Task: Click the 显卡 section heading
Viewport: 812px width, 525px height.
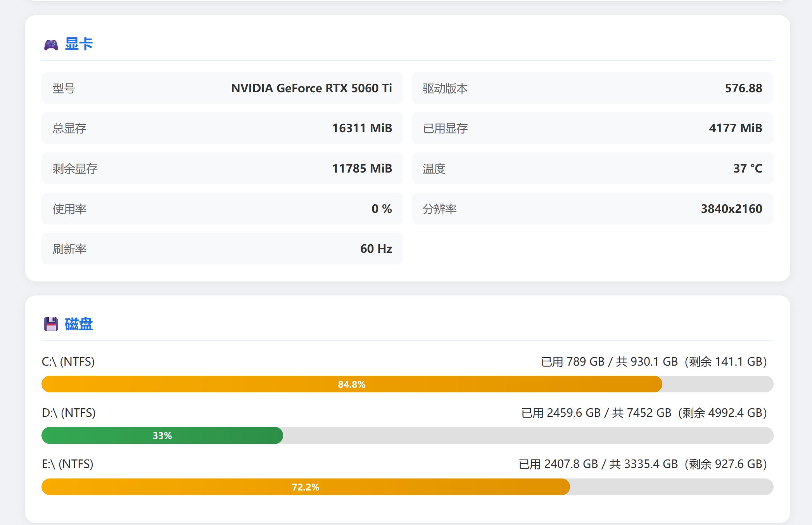Action: pyautogui.click(x=79, y=44)
